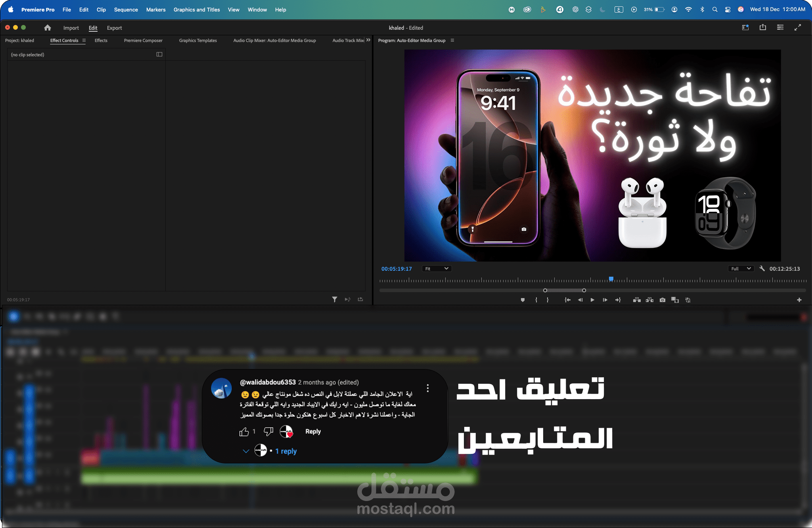Screen dimensions: 812x528
Task: Go to Out point
Action: [x=618, y=300]
